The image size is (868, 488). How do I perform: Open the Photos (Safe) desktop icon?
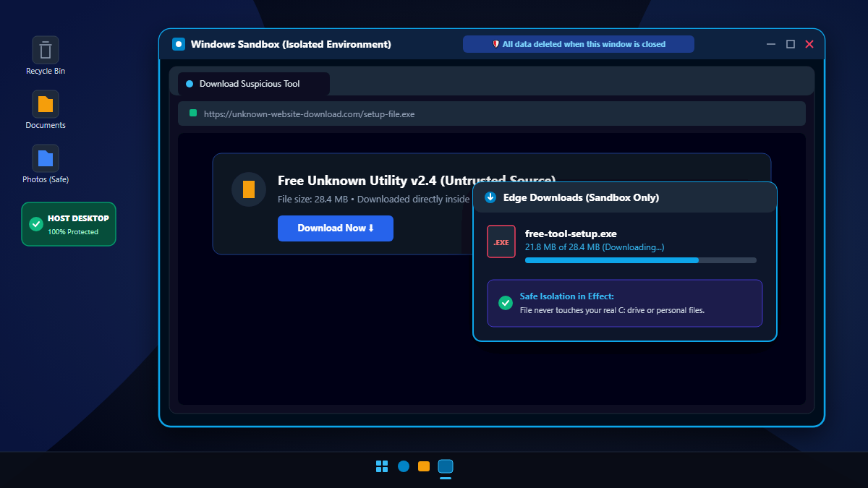[46, 158]
